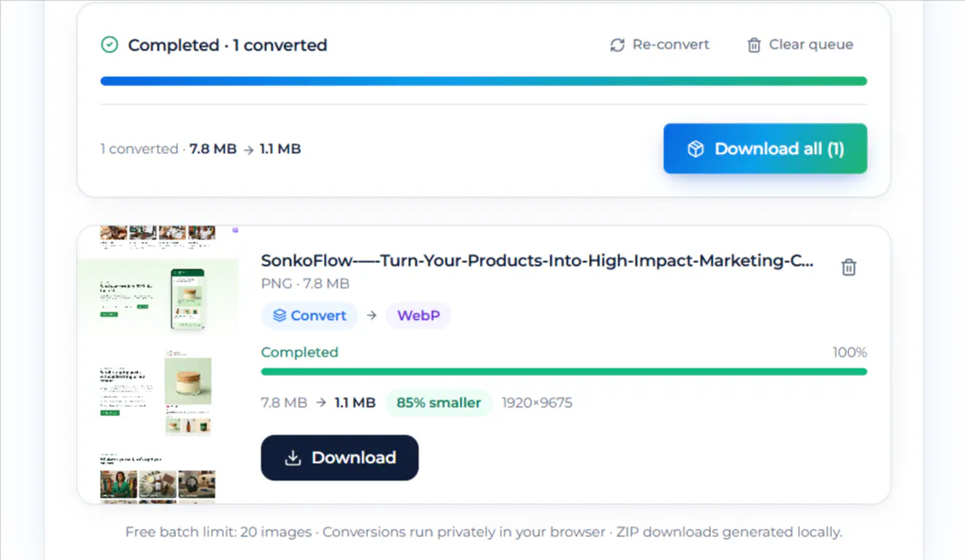Delete the SonkoFlow file with trash icon
The image size is (965, 560).
click(x=849, y=267)
